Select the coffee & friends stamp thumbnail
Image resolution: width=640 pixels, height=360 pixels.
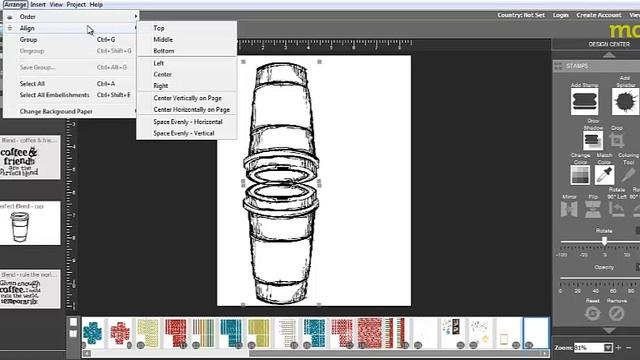click(30, 158)
